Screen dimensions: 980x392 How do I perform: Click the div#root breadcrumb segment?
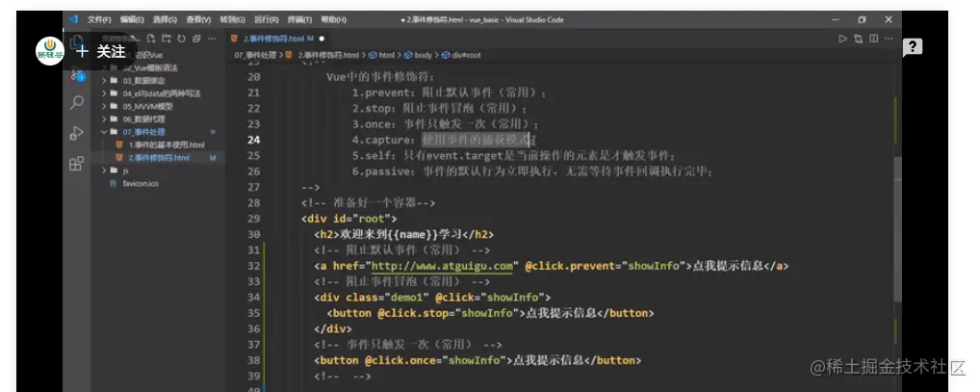click(466, 55)
